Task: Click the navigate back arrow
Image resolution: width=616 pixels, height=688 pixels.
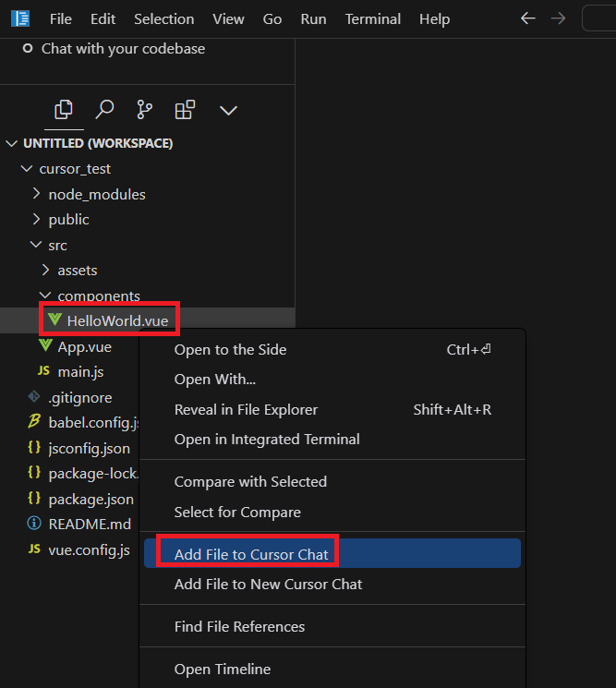Action: click(528, 18)
